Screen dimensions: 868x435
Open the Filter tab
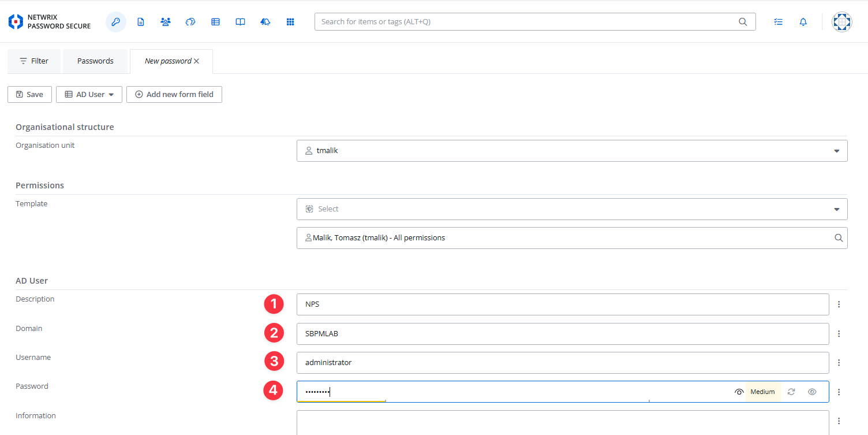point(34,61)
